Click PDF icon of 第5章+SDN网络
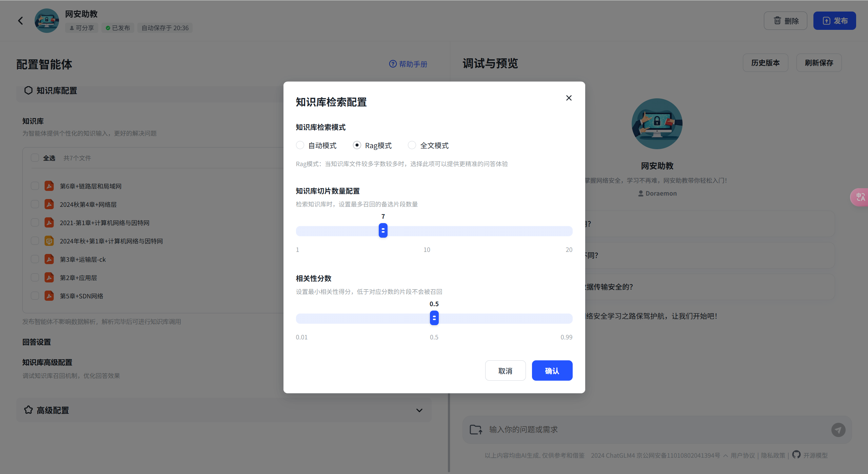 coord(49,296)
